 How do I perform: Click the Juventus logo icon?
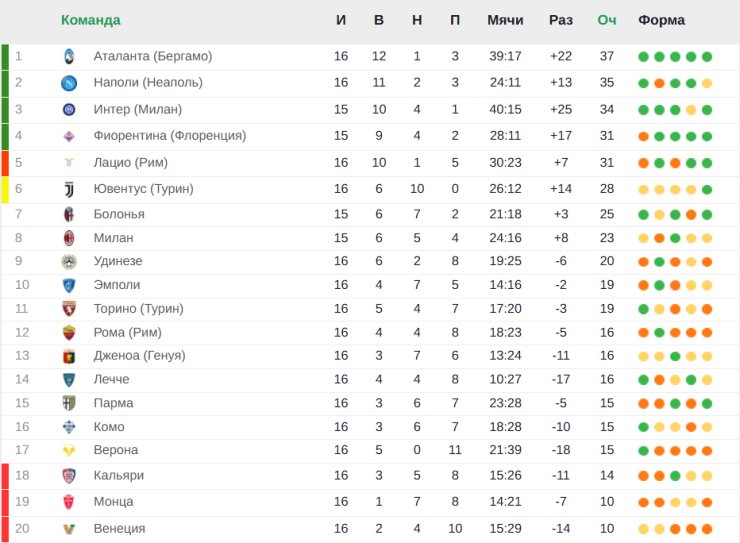(x=69, y=189)
